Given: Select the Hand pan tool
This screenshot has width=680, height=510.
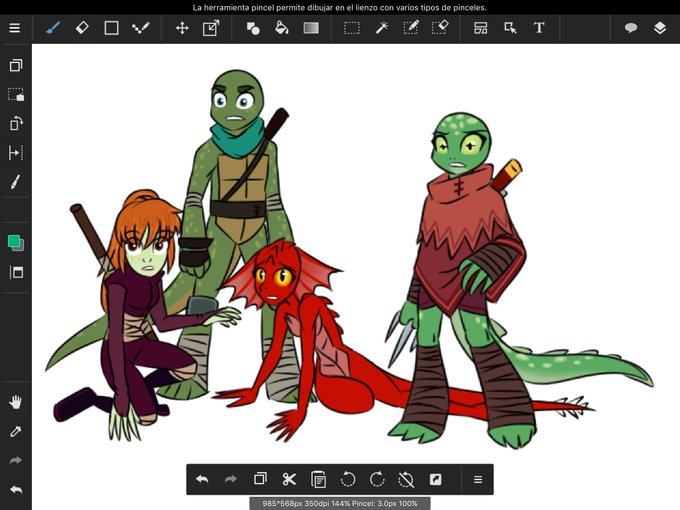Looking at the screenshot, I should click(x=16, y=402).
